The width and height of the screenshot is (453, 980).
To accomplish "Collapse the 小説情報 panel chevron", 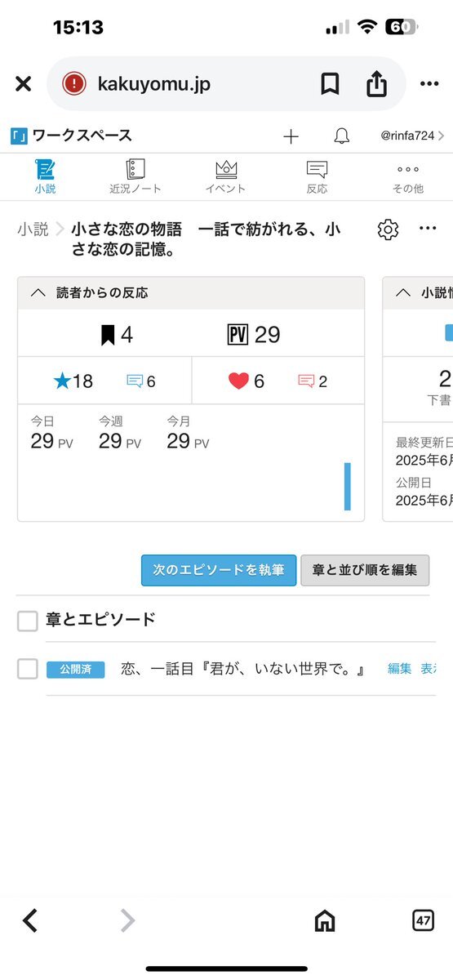I will pos(403,292).
